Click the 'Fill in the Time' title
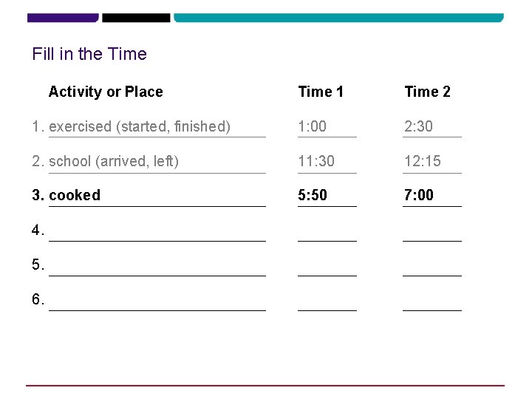Viewport: 532px width, 399px height. point(89,54)
